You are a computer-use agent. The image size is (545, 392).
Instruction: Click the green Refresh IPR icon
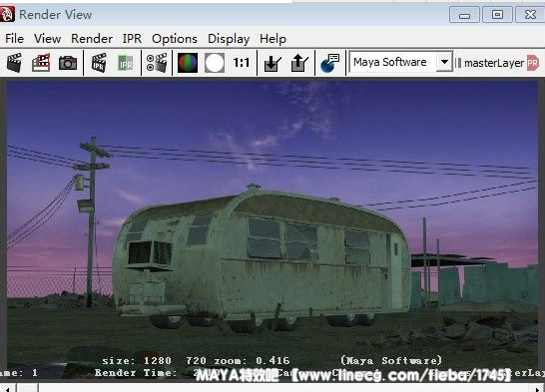coord(126,63)
